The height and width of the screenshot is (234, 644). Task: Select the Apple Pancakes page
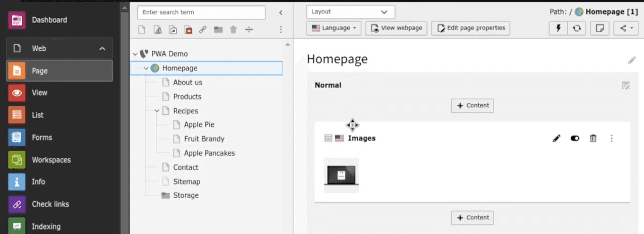point(209,153)
